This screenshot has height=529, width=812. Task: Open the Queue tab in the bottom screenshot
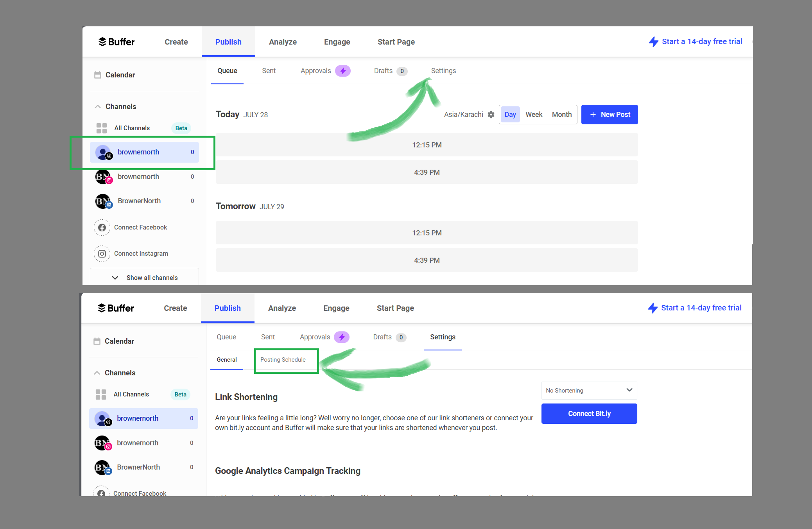(226, 337)
